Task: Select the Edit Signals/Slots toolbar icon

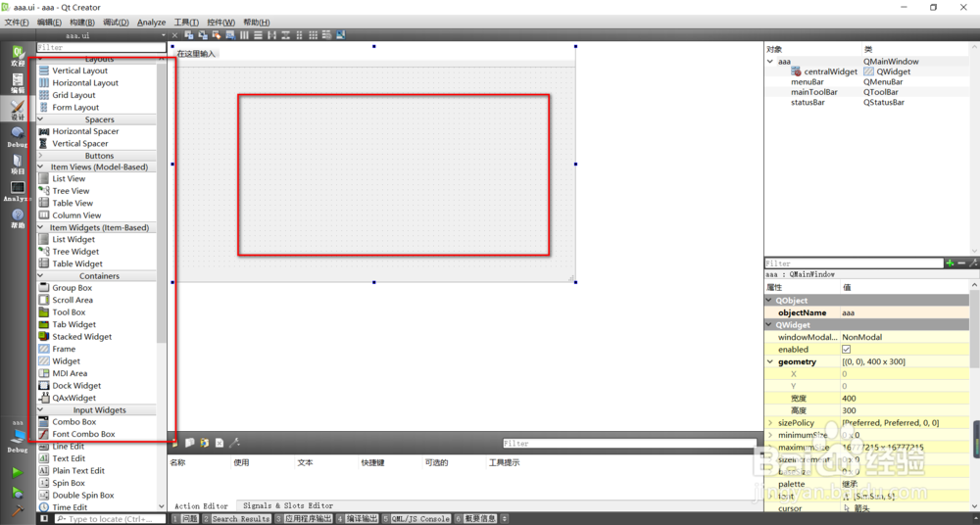Action: click(203, 35)
